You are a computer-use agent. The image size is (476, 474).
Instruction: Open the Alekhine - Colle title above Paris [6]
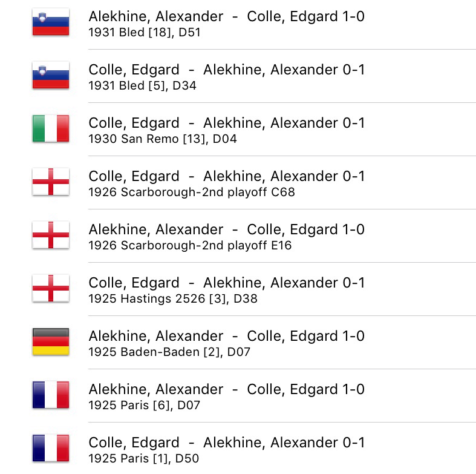point(226,390)
